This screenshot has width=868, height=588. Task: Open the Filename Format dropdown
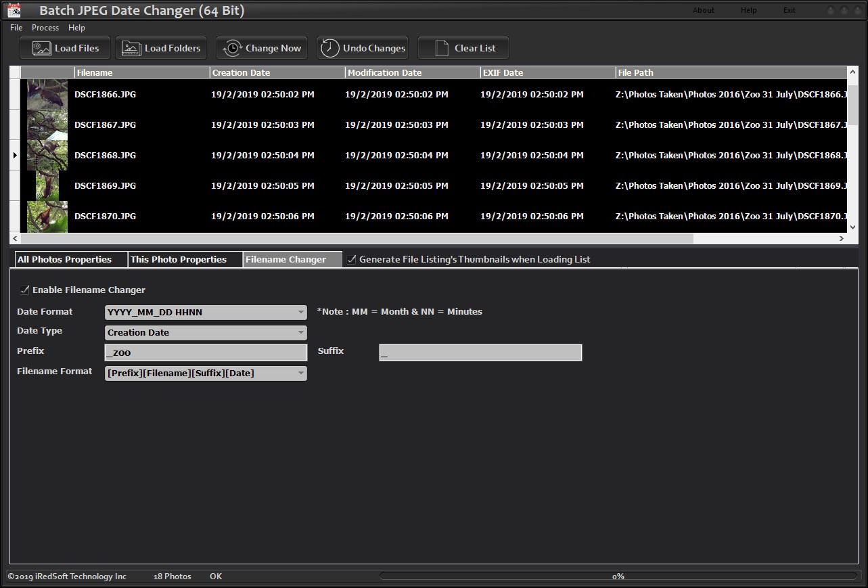point(206,373)
